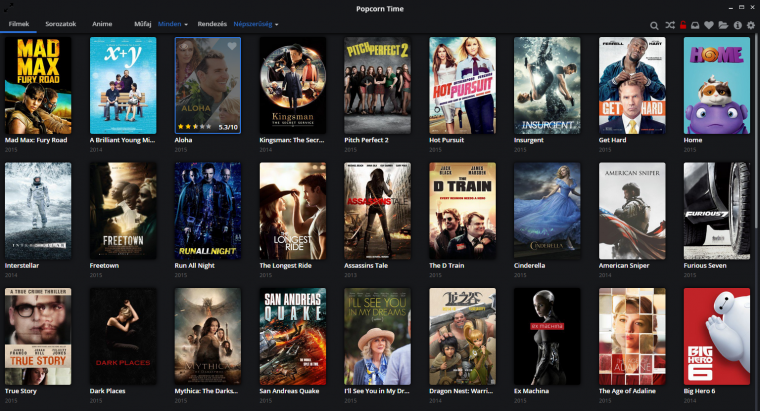The width and height of the screenshot is (760, 411).
Task: Open Cinderella poster
Action: (547, 211)
